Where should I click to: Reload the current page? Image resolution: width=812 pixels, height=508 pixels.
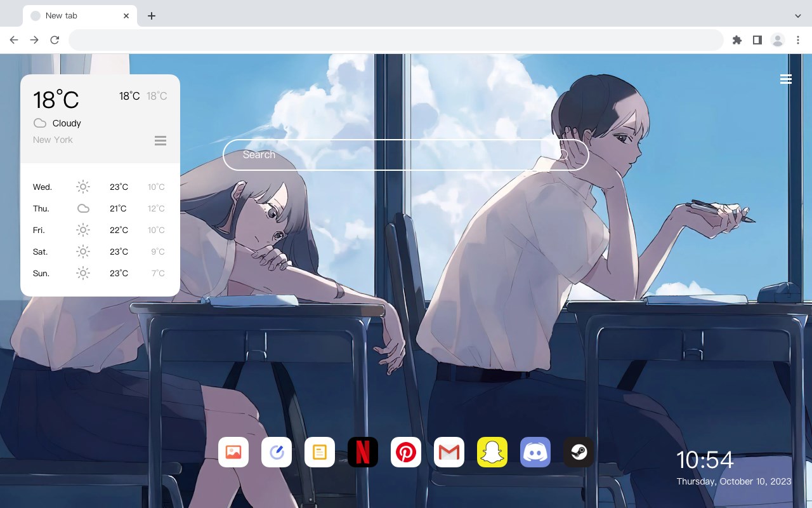[55, 40]
